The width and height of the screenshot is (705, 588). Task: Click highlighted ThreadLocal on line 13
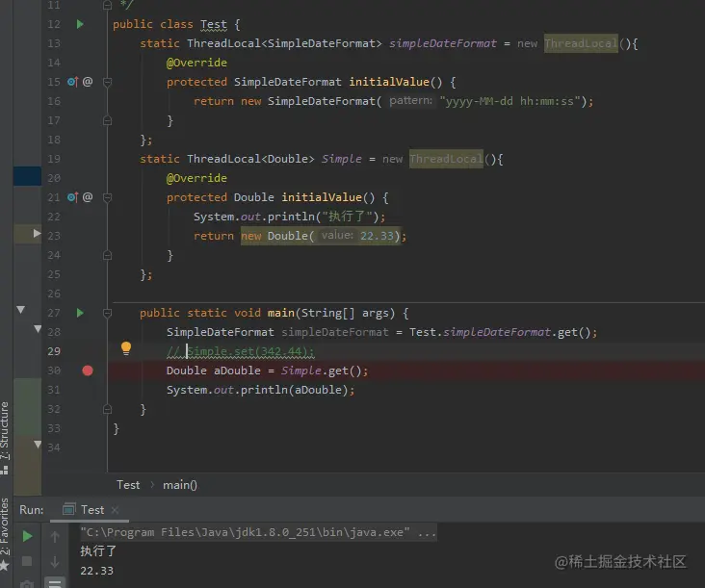tap(581, 43)
